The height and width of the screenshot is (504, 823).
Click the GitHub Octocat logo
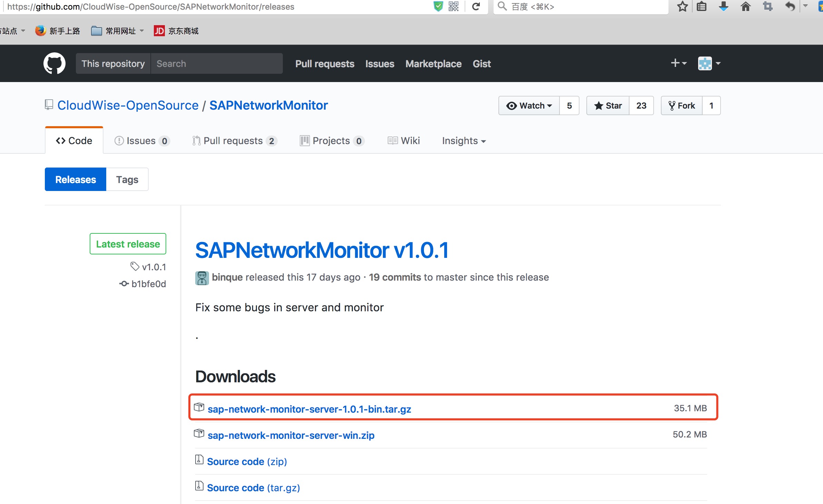54,63
